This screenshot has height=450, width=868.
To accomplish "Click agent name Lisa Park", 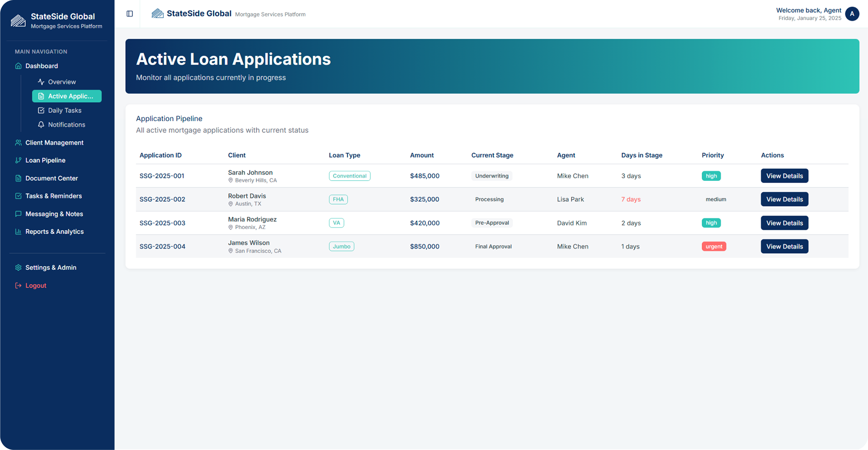I will pos(571,199).
